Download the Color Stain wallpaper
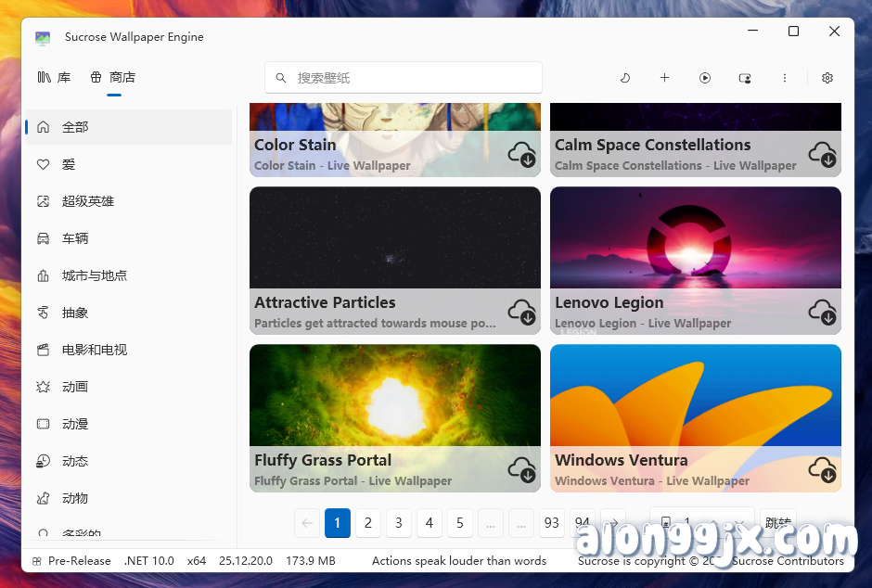872x588 pixels. [x=521, y=156]
